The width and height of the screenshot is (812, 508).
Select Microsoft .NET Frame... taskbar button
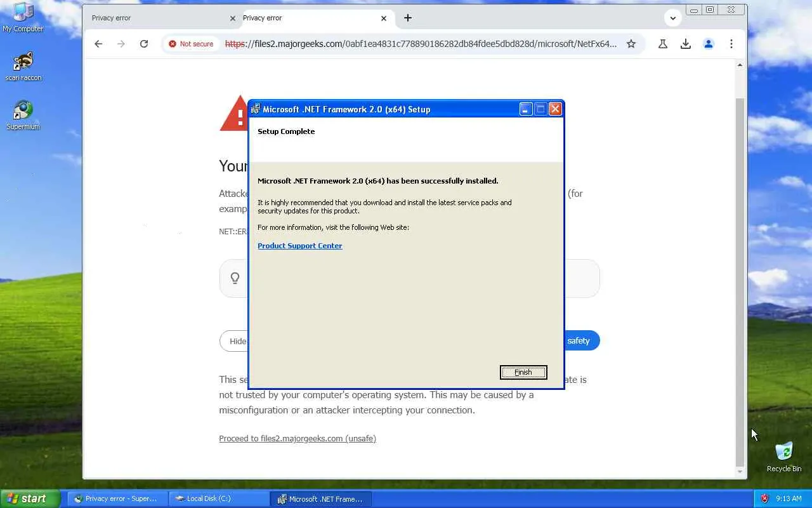click(322, 498)
